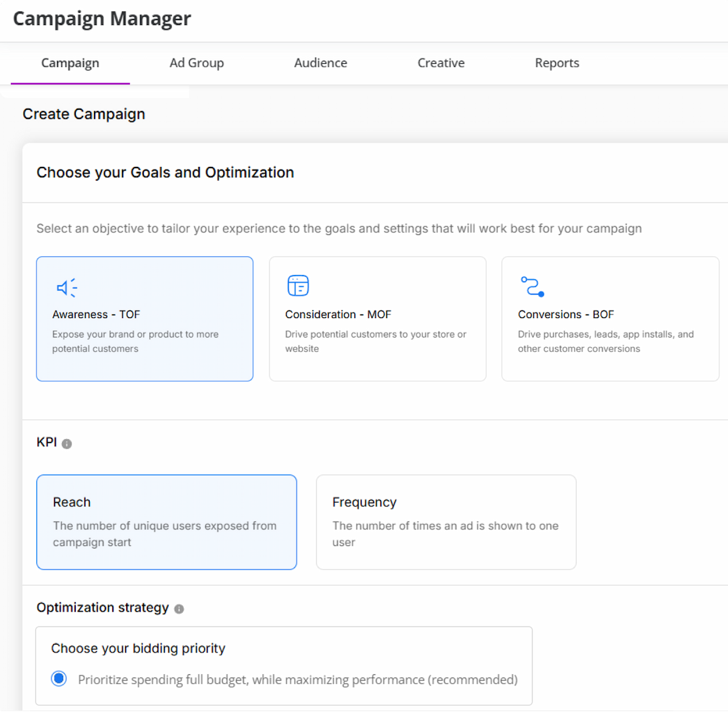Image resolution: width=728 pixels, height=715 pixels.
Task: Click the Awareness megaphone icon
Action: coord(67,287)
